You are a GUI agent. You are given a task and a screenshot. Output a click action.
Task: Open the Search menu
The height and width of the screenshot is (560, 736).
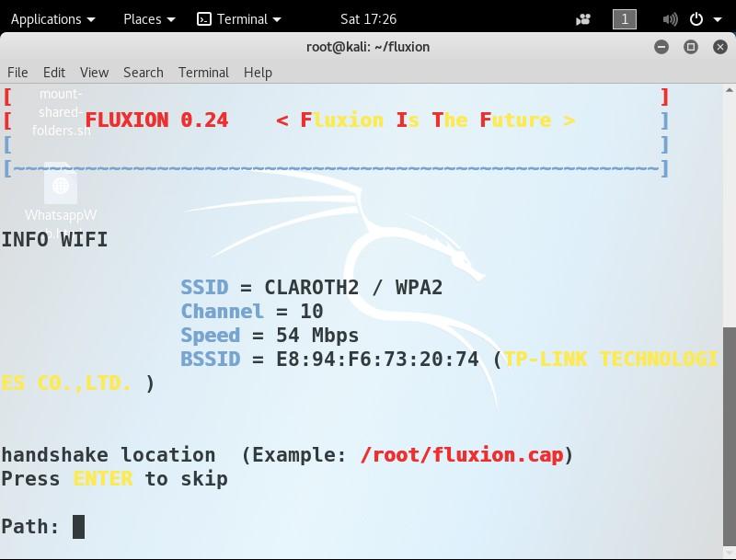click(144, 73)
